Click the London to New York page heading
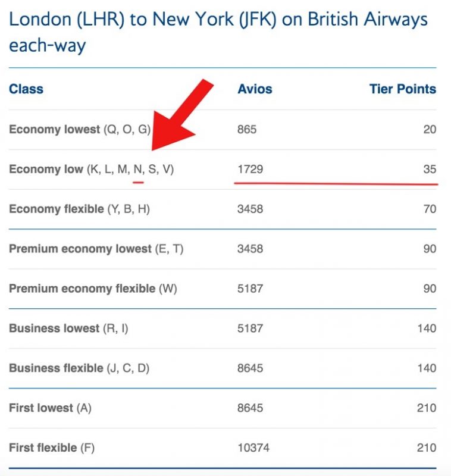 218,32
